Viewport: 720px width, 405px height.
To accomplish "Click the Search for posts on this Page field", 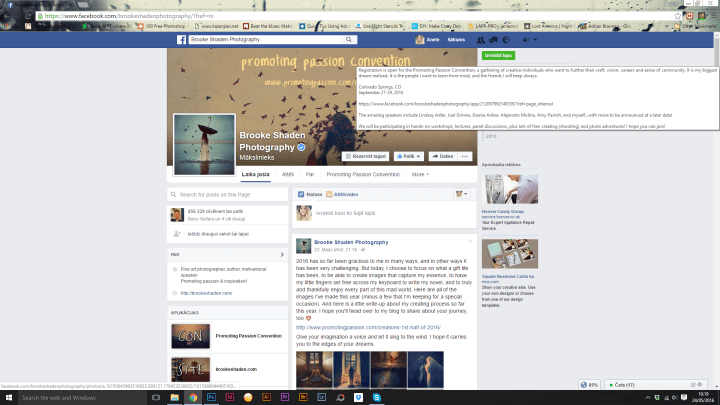I will [x=228, y=194].
